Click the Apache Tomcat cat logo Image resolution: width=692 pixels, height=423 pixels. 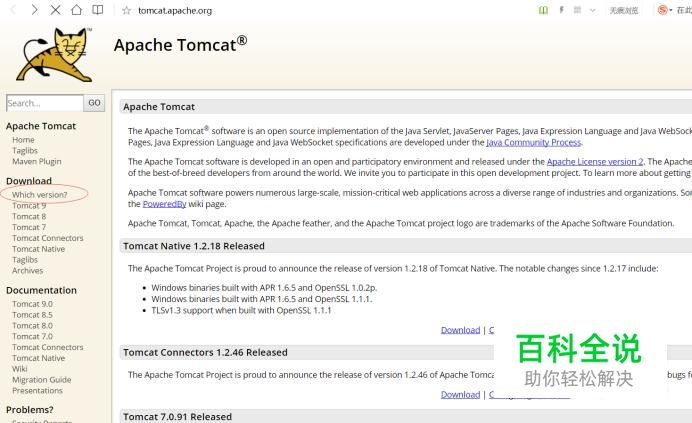[55, 55]
